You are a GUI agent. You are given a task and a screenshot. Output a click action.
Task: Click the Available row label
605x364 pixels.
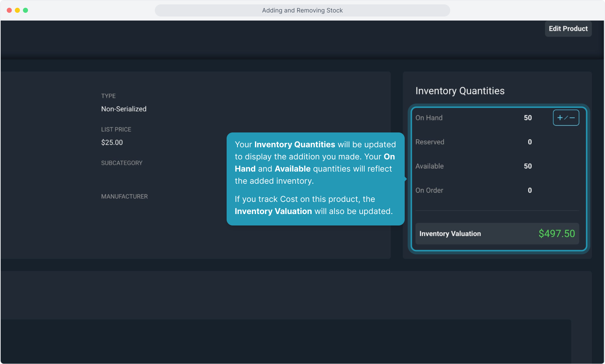pos(429,166)
